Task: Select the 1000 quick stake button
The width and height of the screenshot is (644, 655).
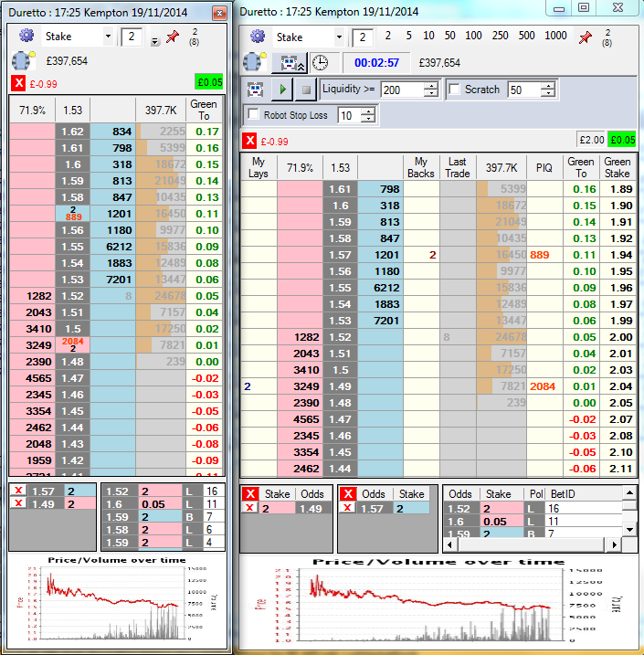Action: [555, 36]
